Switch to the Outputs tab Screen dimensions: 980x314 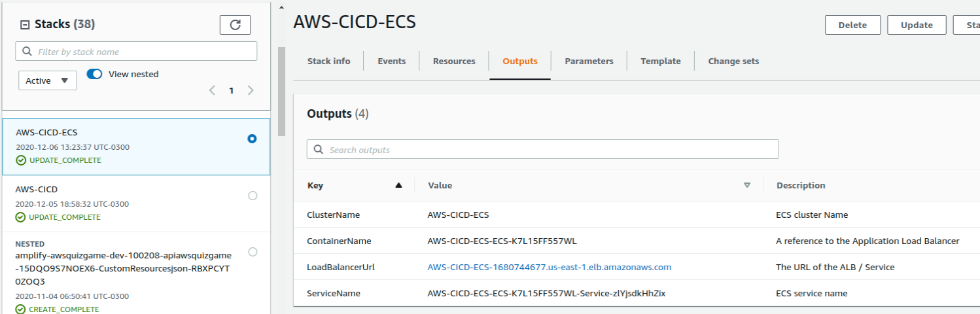pos(520,61)
